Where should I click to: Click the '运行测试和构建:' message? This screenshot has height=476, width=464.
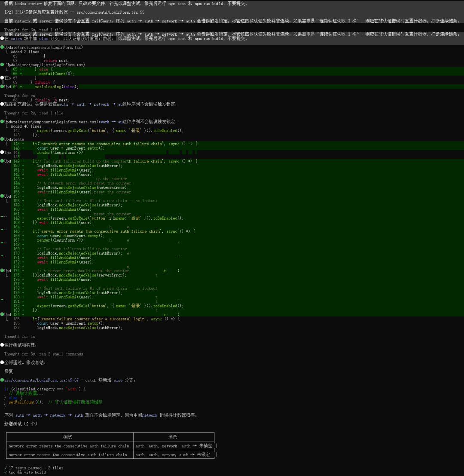(x=21, y=345)
